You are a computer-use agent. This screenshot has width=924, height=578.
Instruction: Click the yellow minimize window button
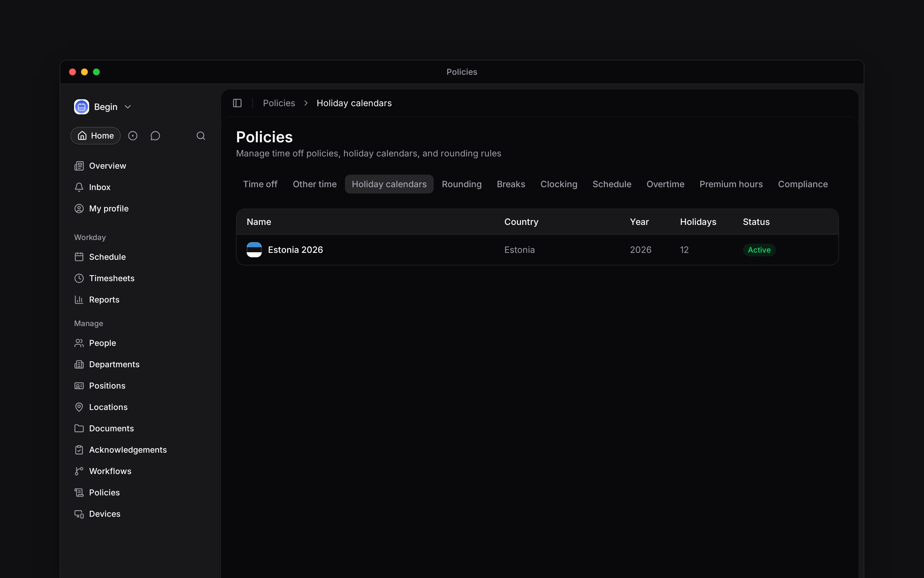point(84,72)
